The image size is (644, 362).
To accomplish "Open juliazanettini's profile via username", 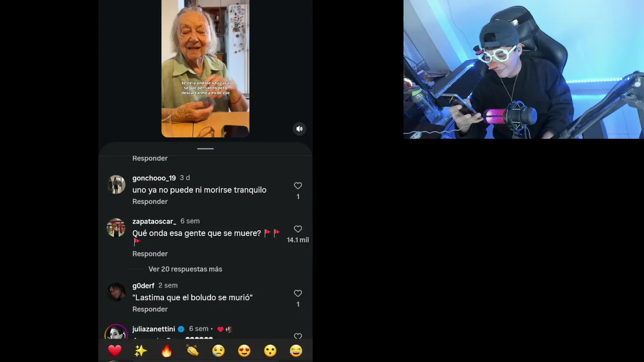I will [x=153, y=329].
